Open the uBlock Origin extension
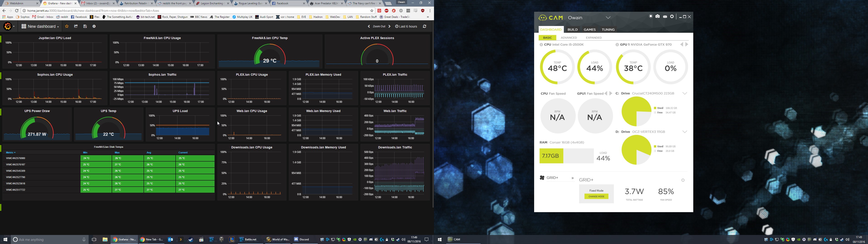Screen dimensions: 868x244 [422, 11]
